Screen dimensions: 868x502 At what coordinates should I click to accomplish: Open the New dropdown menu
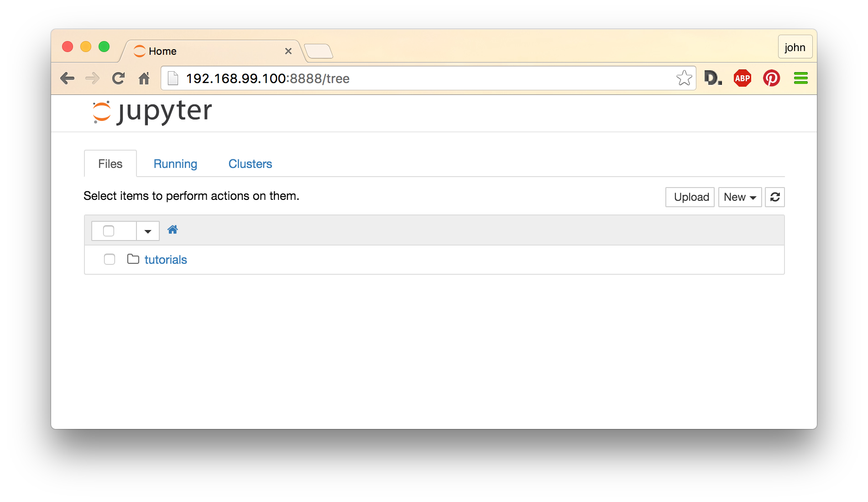(x=740, y=197)
